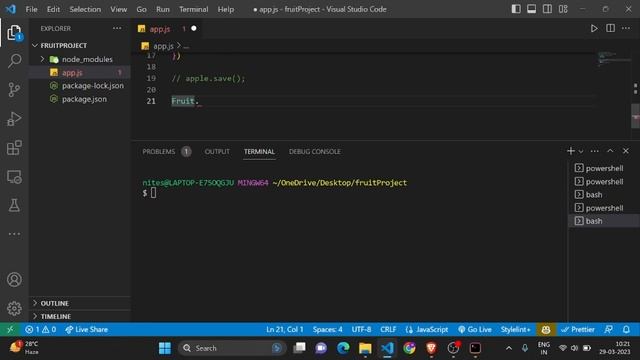Select end of line sequence CRLF
640x360 pixels.
388,329
